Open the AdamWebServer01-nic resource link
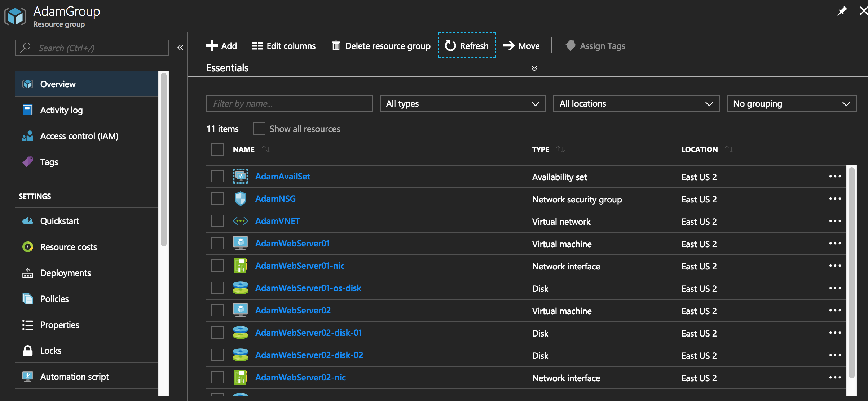 click(x=300, y=266)
